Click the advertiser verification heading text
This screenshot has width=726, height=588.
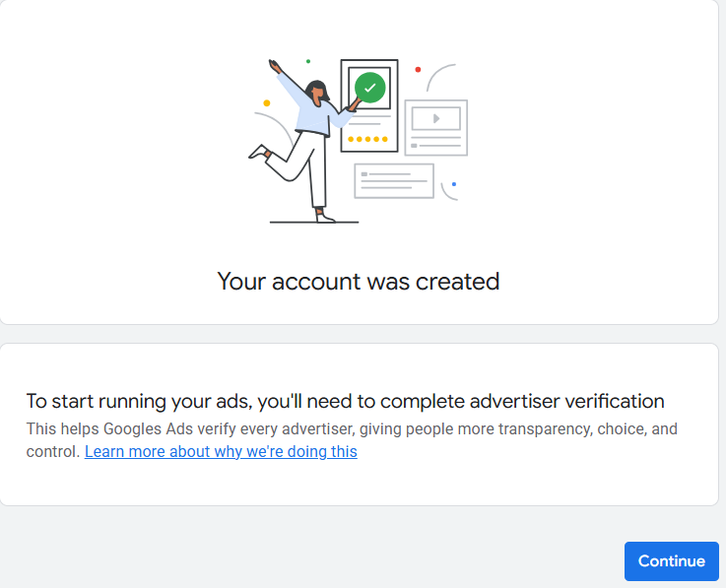tap(345, 401)
